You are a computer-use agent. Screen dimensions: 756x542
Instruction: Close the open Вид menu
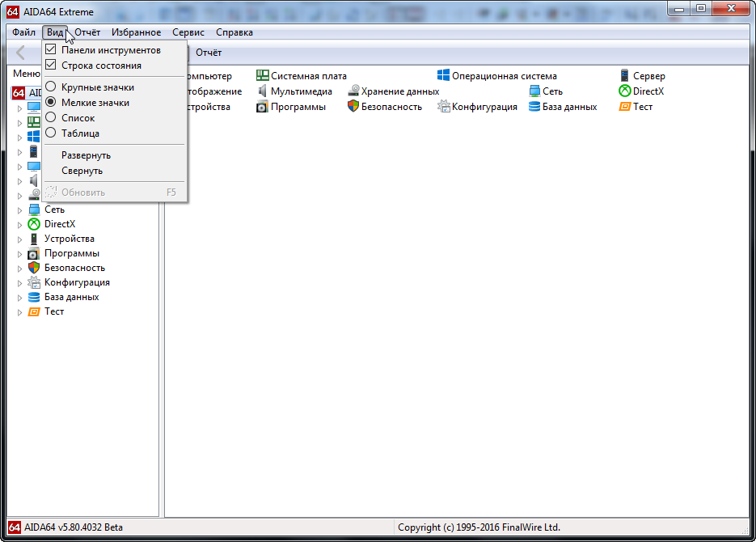click(55, 32)
